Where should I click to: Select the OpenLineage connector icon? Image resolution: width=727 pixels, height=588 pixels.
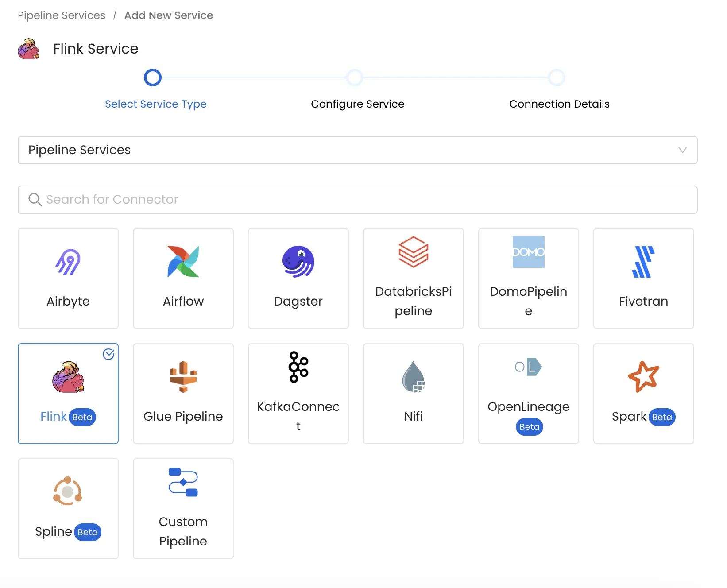point(528,367)
